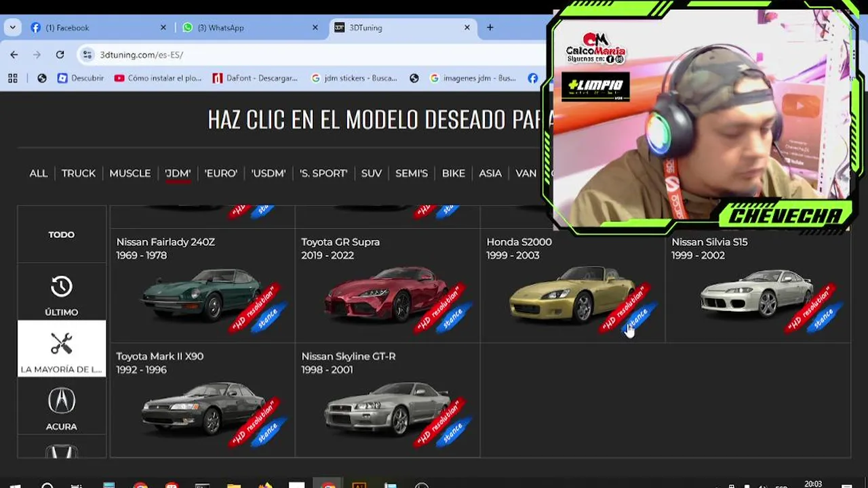Viewport: 868px width, 488px height.
Task: Click the '1998 - 2001' year text
Action: tap(327, 370)
